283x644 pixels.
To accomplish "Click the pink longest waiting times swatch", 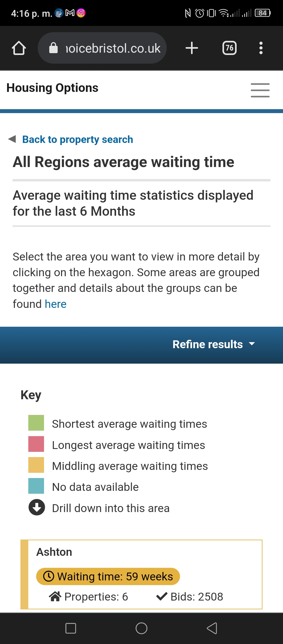I will (x=36, y=444).
